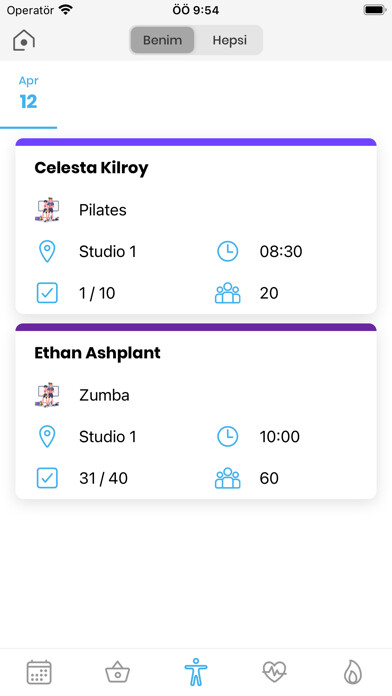This screenshot has height=696, width=392.
Task: Open Ethan Ashplant class card
Action: tap(196, 411)
